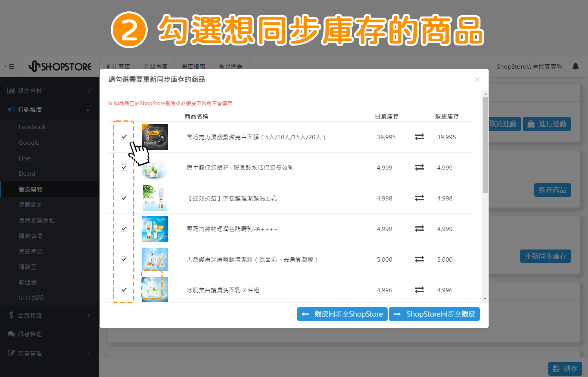Viewport: 588px width, 377px height.
Task: Click the 常見問題 top navigation link
Action: [231, 67]
